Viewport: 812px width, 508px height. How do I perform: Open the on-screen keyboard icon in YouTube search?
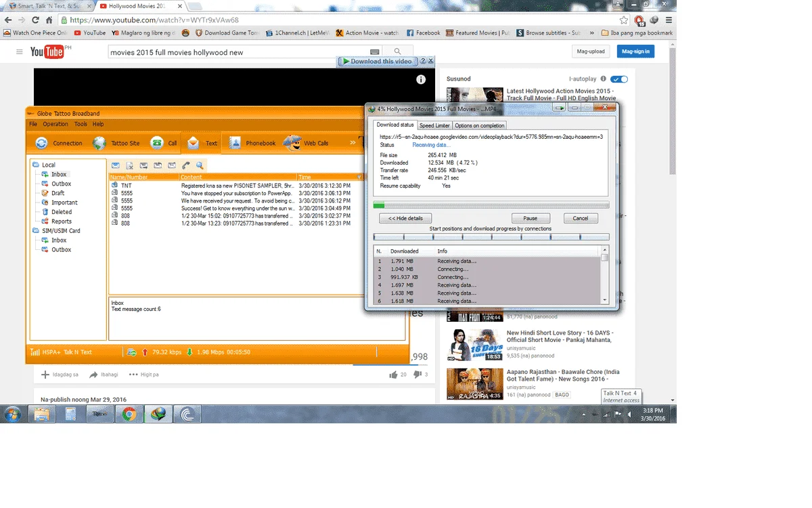click(375, 52)
